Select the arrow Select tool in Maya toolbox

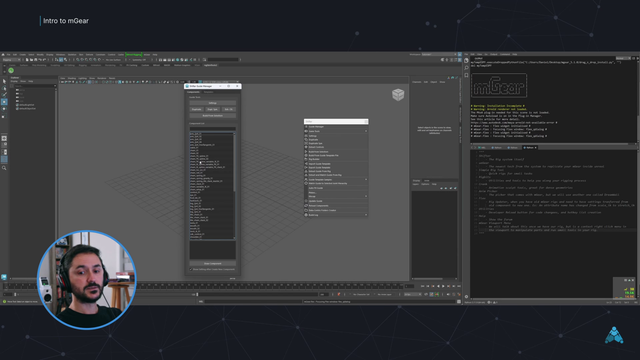[x=4, y=81]
